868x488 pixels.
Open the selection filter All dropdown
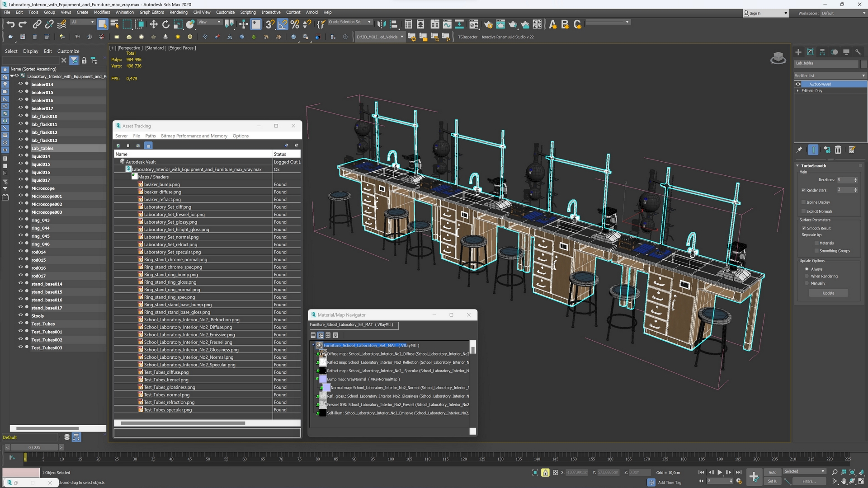pos(83,22)
